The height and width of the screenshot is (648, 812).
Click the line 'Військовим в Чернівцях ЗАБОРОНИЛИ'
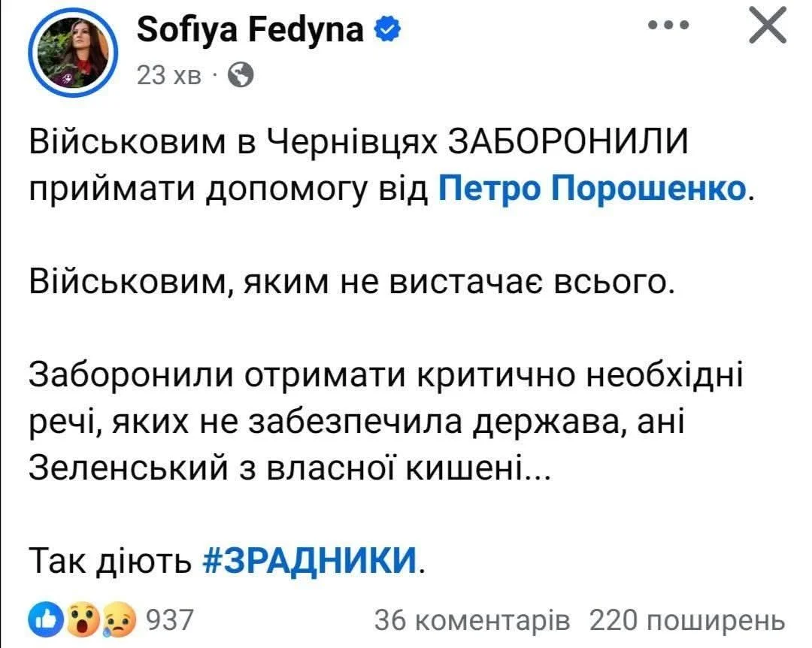[359, 141]
